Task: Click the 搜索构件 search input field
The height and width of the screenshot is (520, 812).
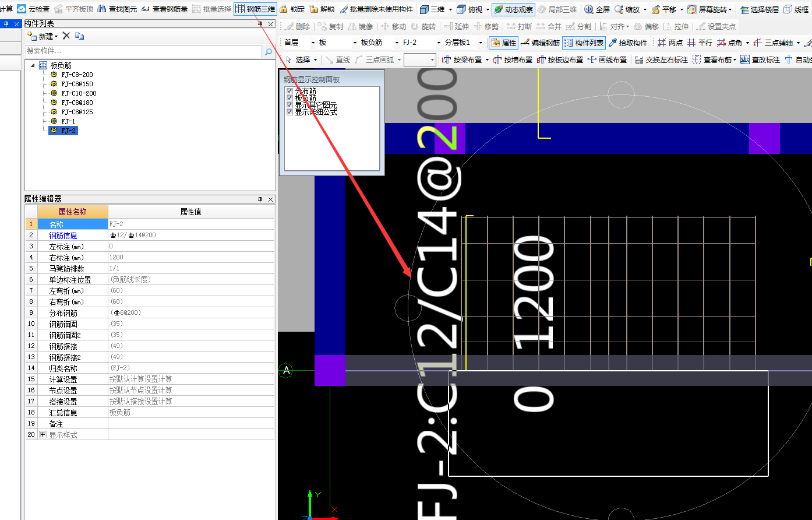Action: click(x=143, y=51)
